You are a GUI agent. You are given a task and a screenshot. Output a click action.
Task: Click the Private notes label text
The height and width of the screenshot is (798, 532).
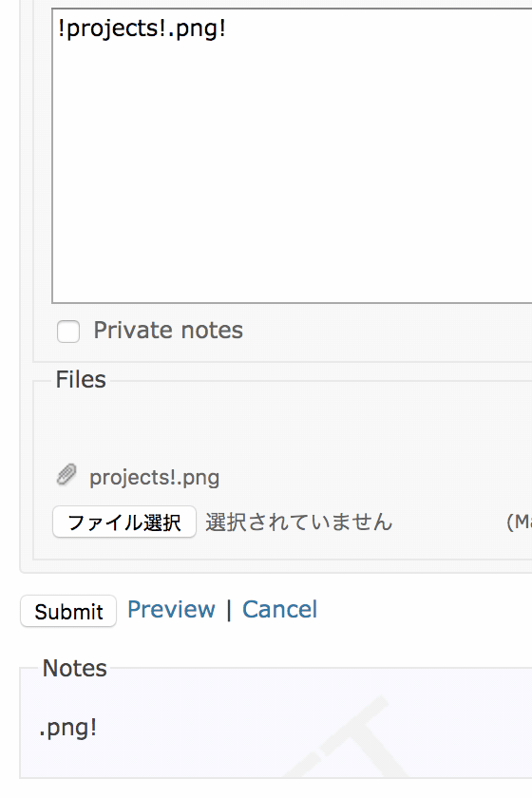(x=168, y=331)
